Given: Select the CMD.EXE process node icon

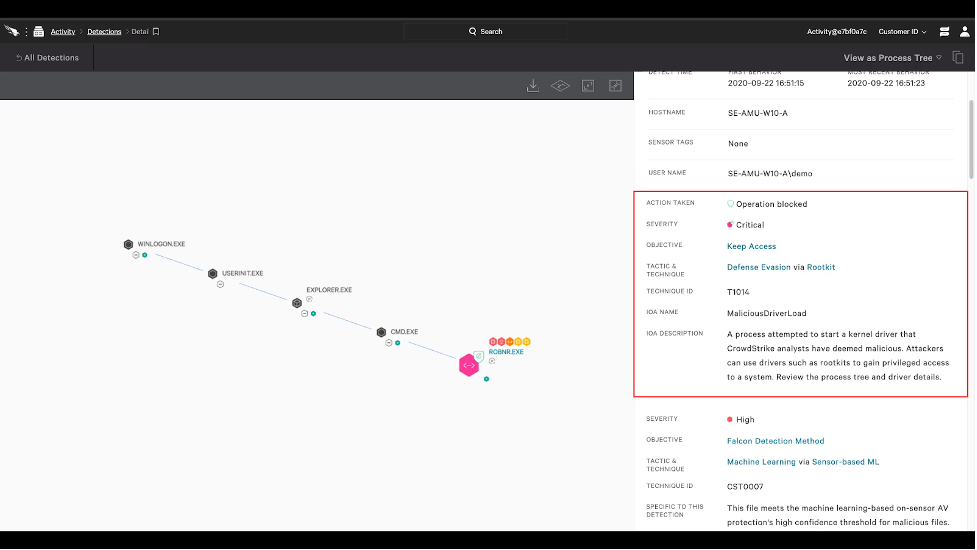Looking at the screenshot, I should (381, 332).
